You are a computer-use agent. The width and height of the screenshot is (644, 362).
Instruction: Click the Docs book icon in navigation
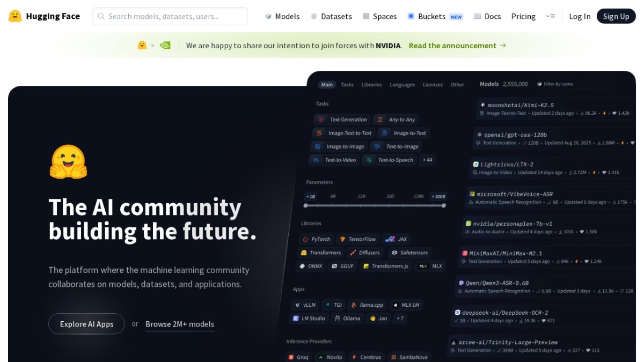478,16
